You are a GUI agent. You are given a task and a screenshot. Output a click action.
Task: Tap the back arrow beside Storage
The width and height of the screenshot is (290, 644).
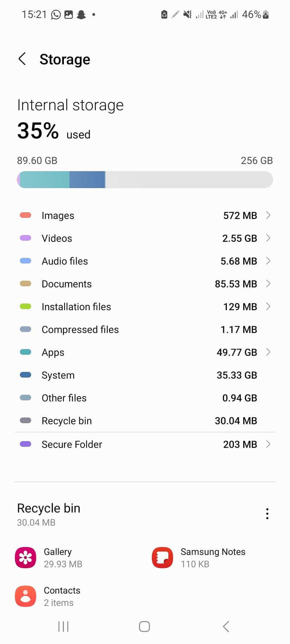coord(22,59)
